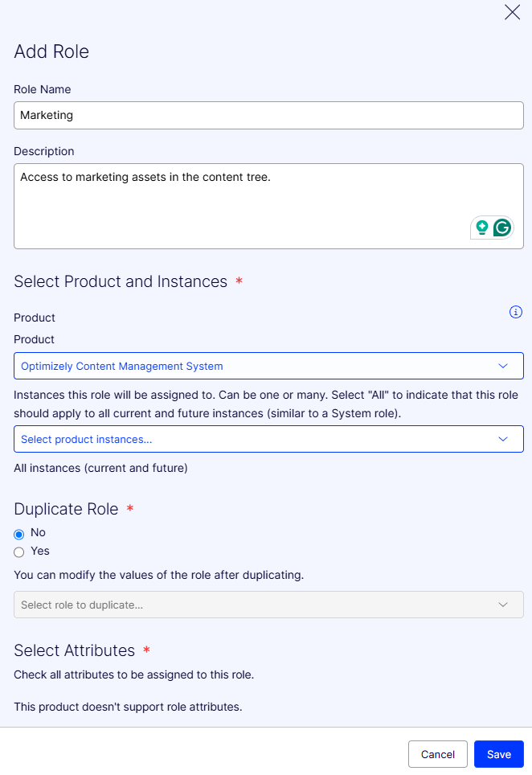Click the chevron in role to duplicate field
Viewport: 532px width, 775px height.
(503, 605)
